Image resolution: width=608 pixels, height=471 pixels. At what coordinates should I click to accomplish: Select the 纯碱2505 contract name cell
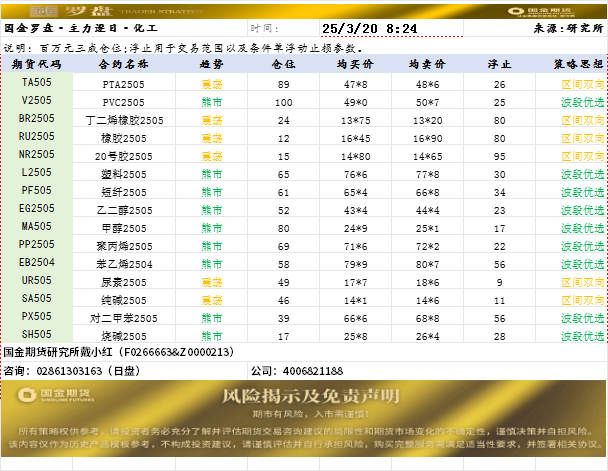124,300
